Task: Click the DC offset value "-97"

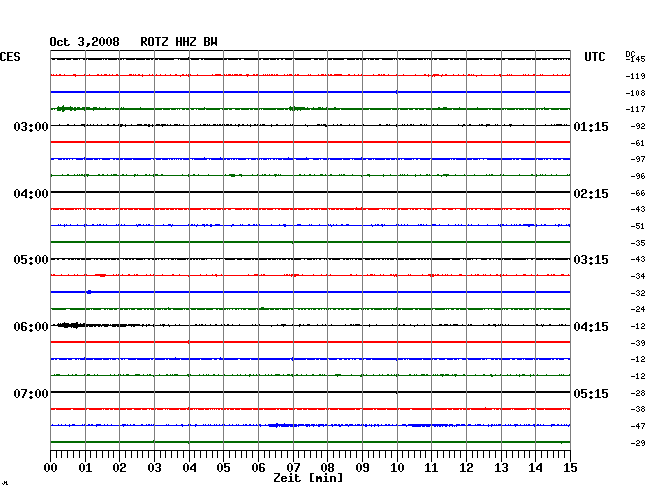Action: pos(638,160)
